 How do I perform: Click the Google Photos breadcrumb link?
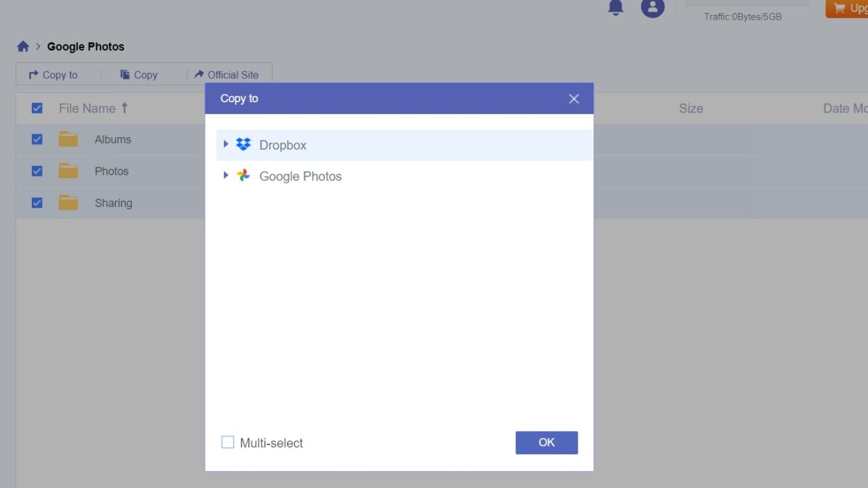point(85,47)
